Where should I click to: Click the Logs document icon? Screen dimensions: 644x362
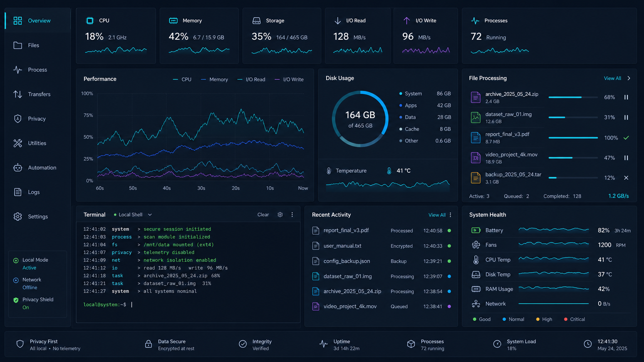18,192
